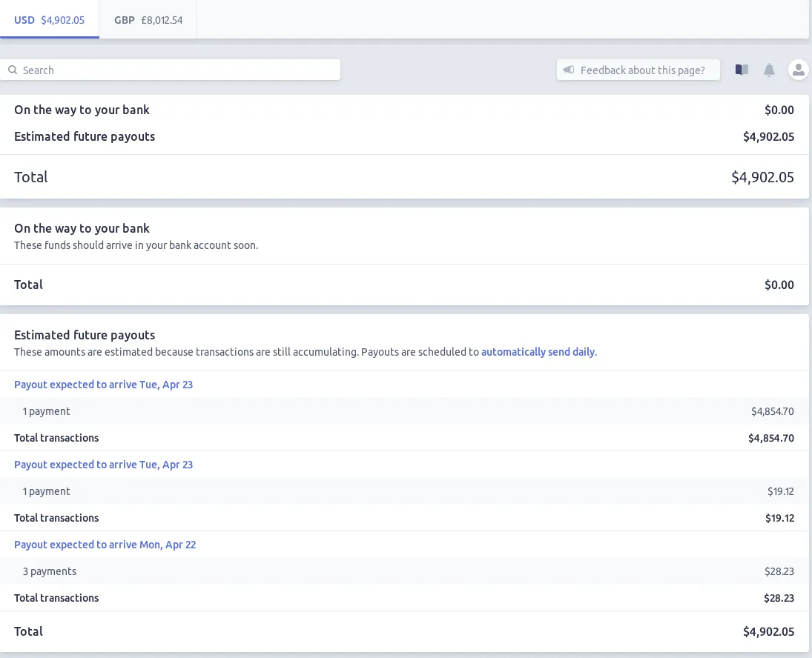Switch to the USD $4,902.05 tab
This screenshot has width=812, height=658.
(x=50, y=20)
